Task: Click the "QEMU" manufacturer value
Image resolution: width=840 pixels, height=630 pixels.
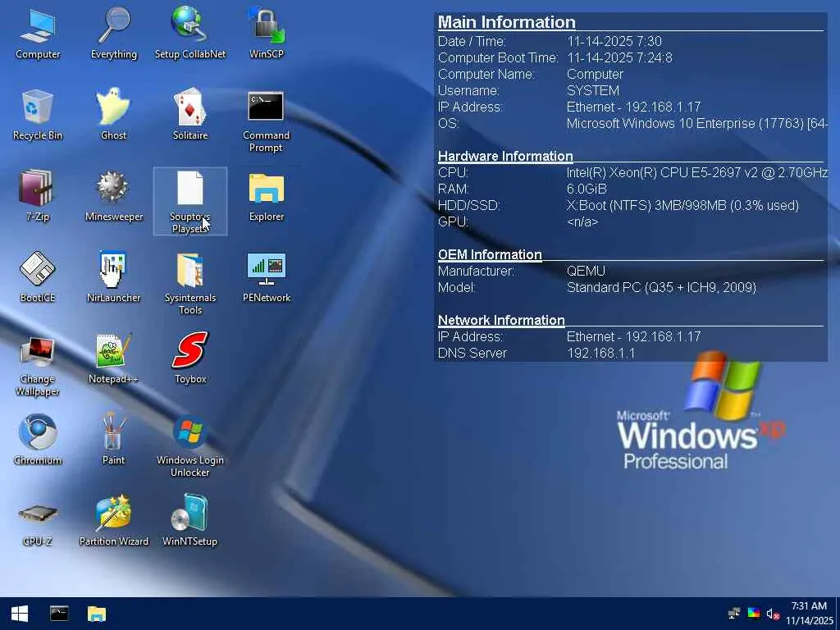Action: click(x=586, y=271)
